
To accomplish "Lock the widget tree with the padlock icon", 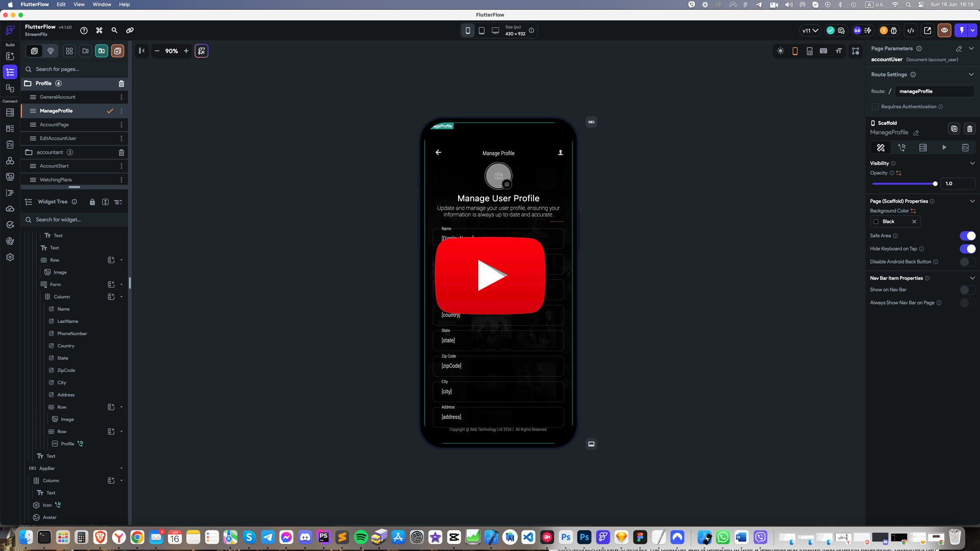I will tap(92, 202).
